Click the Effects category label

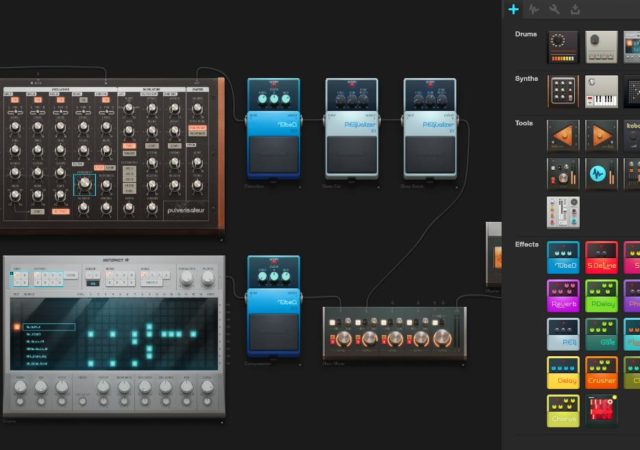pos(527,244)
